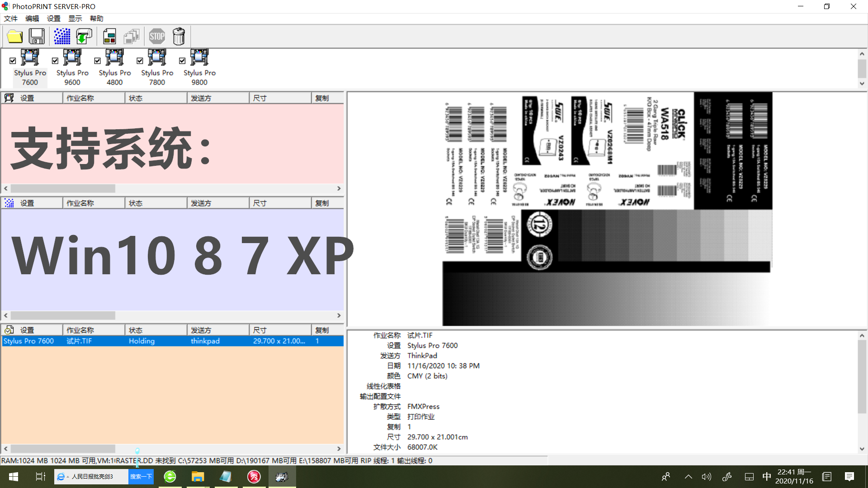Click the job info panel scroll down arrow
This screenshot has height=488, width=868.
(x=862, y=449)
